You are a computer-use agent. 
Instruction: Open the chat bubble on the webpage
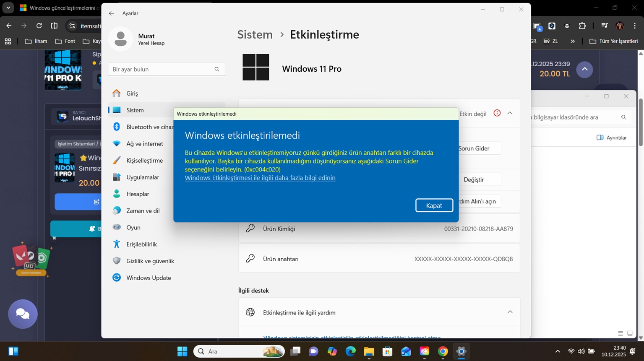pyautogui.click(x=23, y=314)
